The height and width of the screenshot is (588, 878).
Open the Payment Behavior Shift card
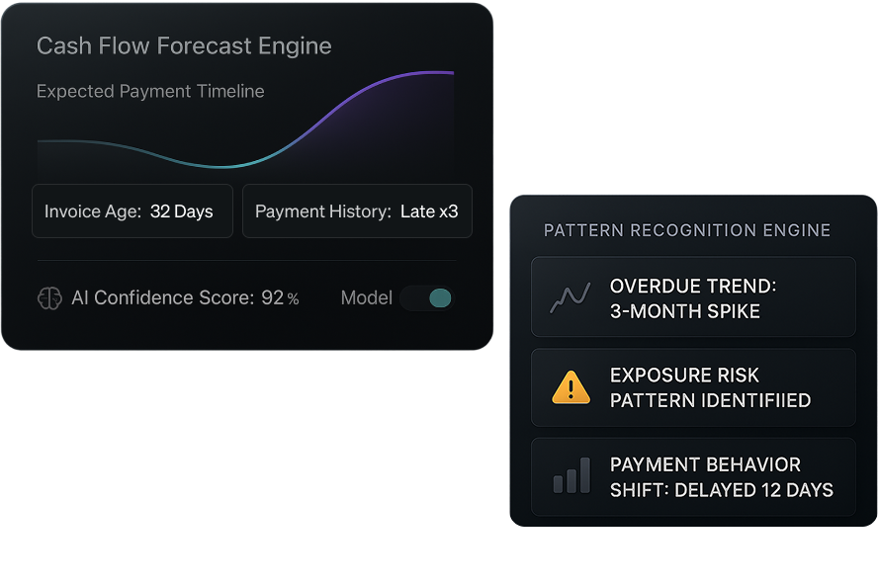pos(693,476)
